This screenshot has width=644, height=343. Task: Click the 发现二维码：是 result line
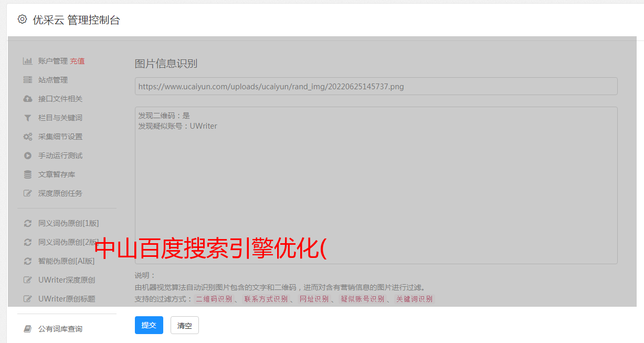164,116
